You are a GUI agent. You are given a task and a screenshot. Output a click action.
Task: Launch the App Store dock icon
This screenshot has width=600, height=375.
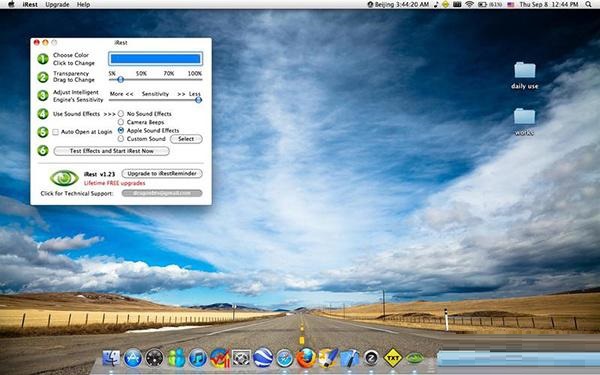(133, 358)
